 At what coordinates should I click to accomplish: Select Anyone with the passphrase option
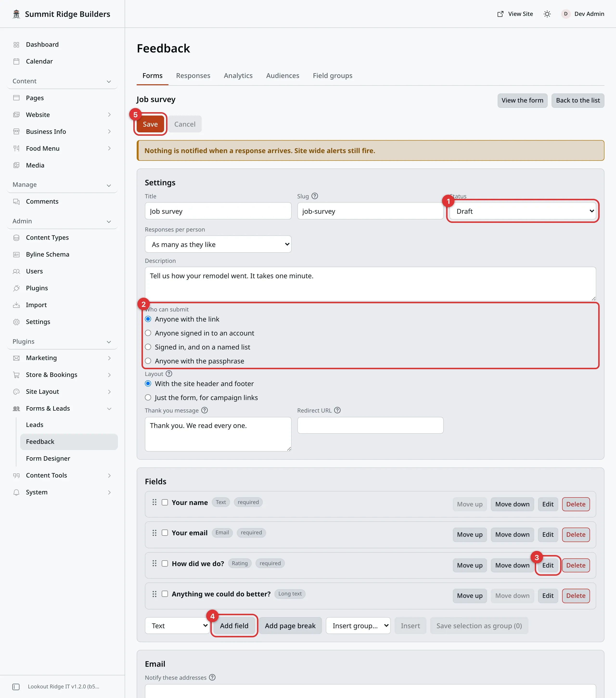point(148,361)
